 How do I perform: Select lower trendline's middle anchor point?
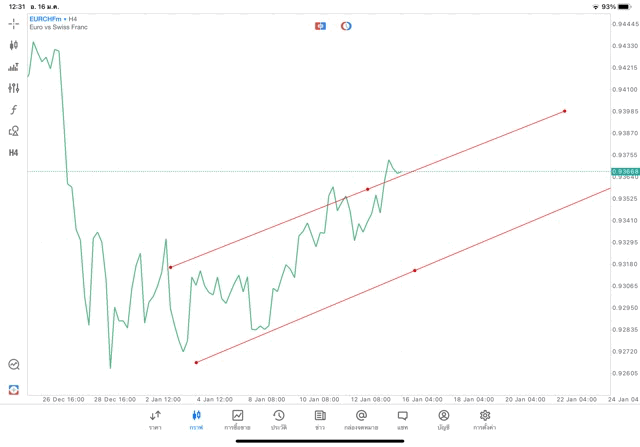pos(415,270)
